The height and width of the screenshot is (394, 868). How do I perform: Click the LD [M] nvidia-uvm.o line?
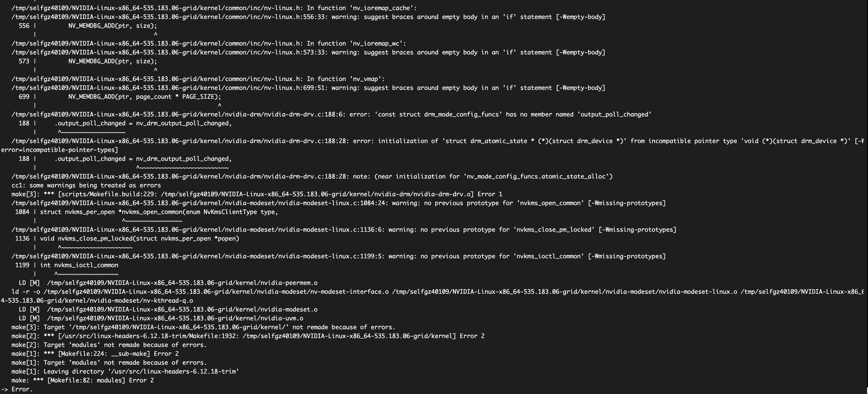point(161,318)
